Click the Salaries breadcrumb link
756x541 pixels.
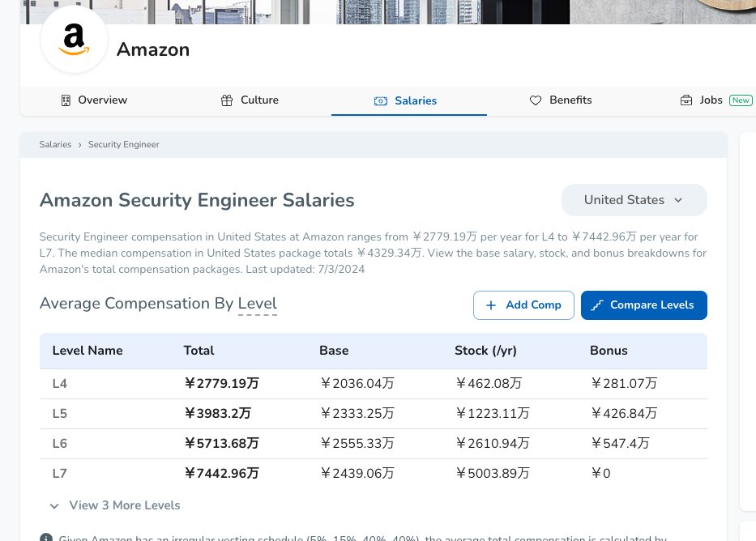[55, 144]
